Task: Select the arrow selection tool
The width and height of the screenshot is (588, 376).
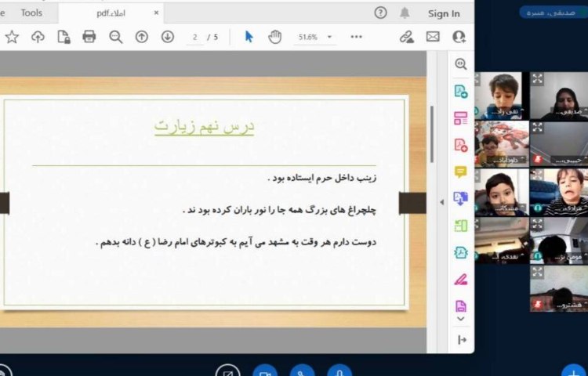Action: tap(249, 37)
